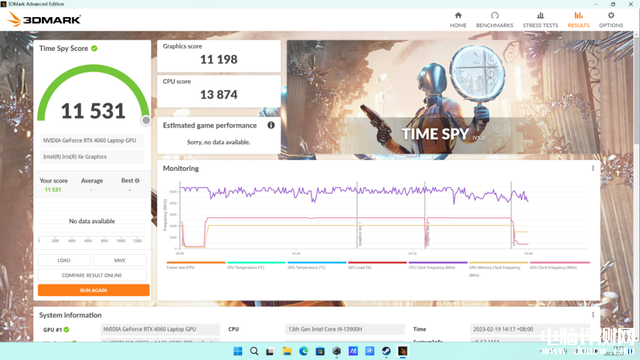Launch Microsoft Edge from the taskbar

pyautogui.click(x=303, y=351)
